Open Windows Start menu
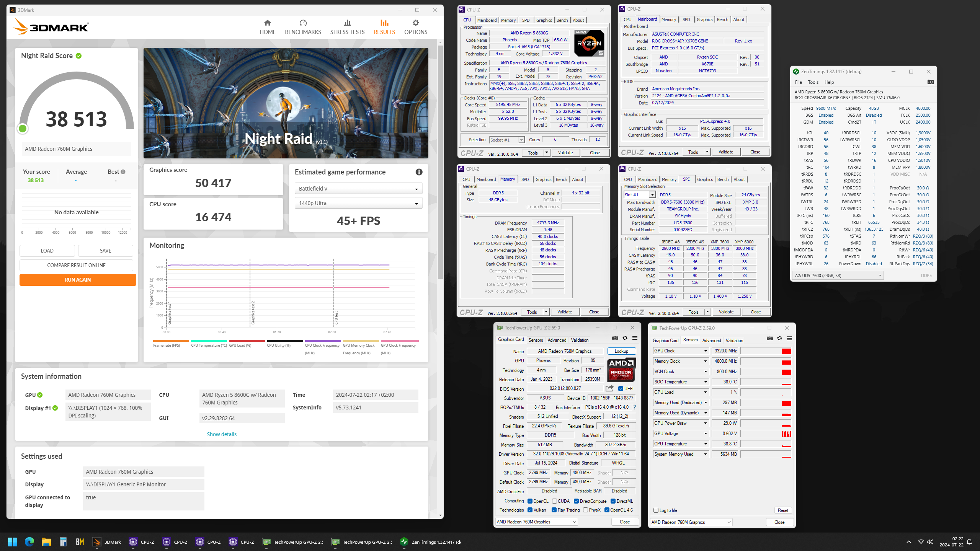This screenshot has width=980, height=551. point(12,542)
